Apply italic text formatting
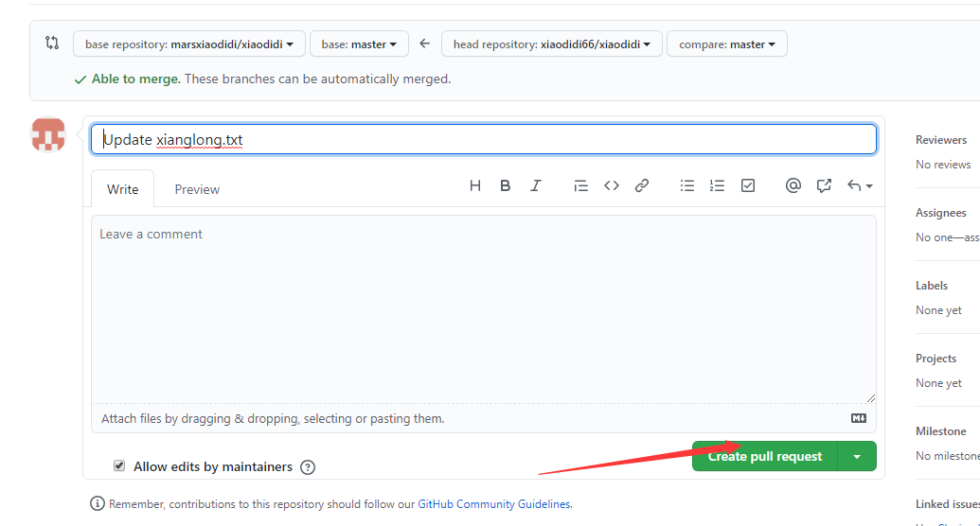Viewport: 980px width, 526px height. (536, 185)
